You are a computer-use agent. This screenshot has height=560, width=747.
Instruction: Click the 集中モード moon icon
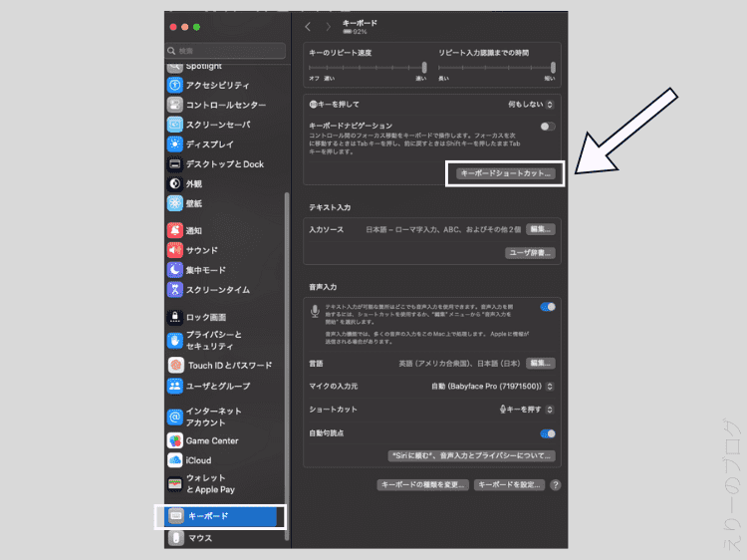(175, 270)
